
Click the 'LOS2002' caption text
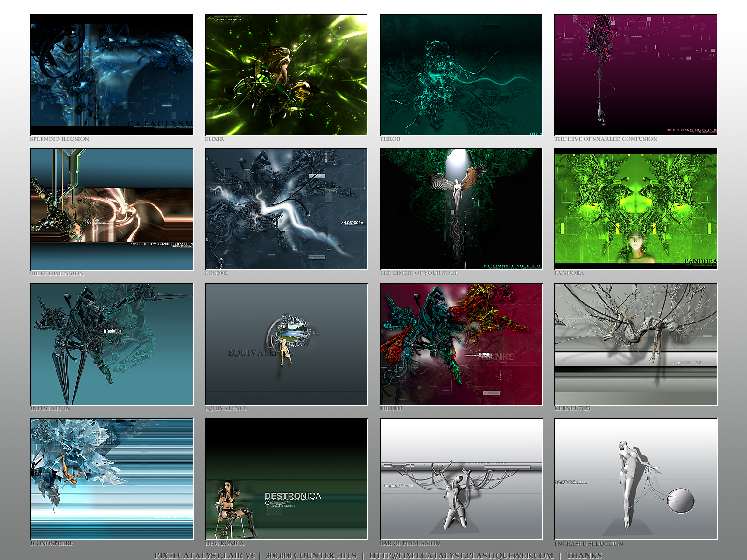[x=216, y=273]
